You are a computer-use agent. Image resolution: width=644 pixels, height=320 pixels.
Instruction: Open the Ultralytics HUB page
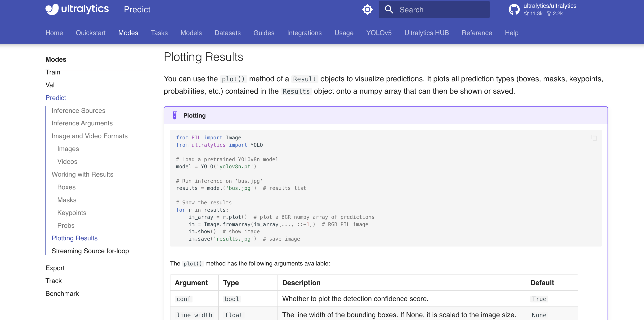point(426,33)
